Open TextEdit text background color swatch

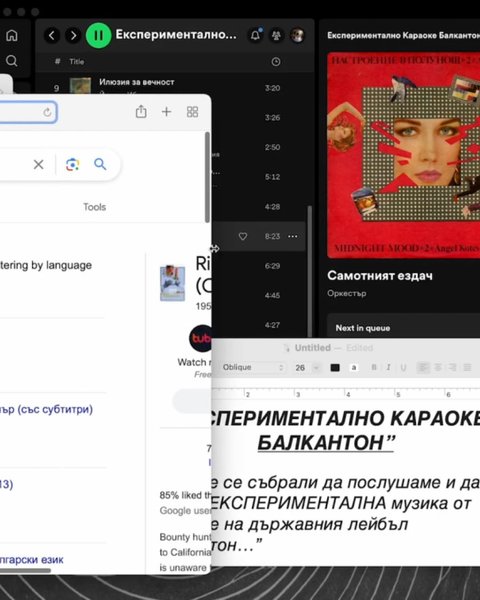354,367
